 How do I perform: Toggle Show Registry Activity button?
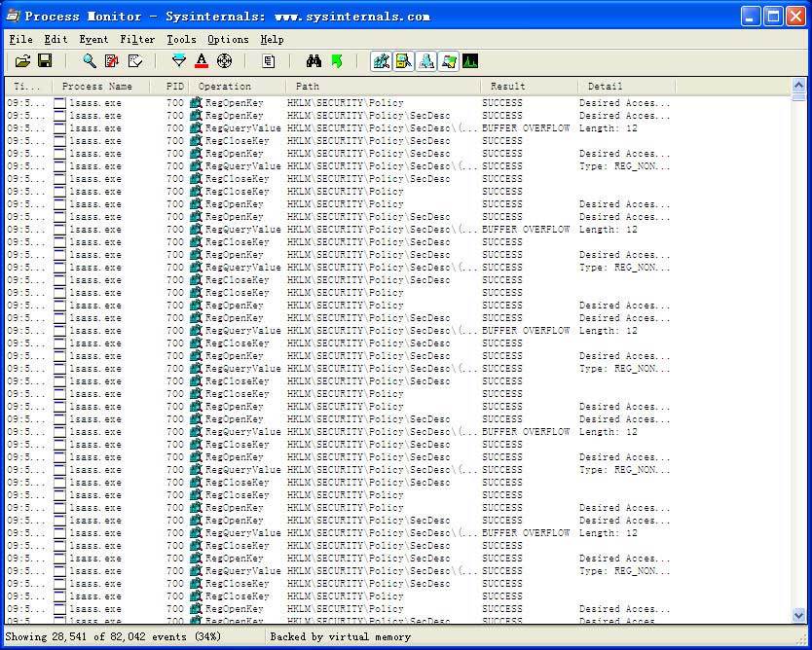click(382, 61)
